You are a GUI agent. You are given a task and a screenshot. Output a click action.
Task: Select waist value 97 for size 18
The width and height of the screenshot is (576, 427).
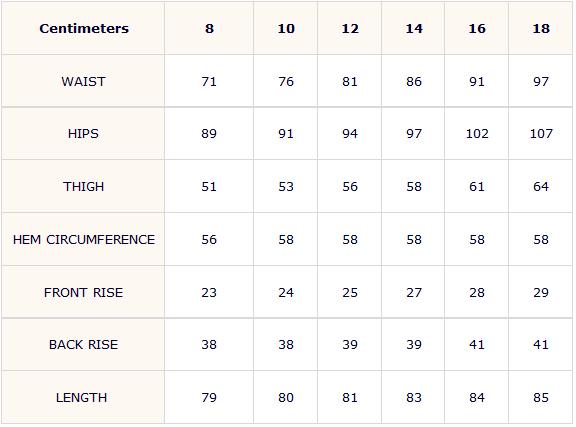[x=541, y=82]
